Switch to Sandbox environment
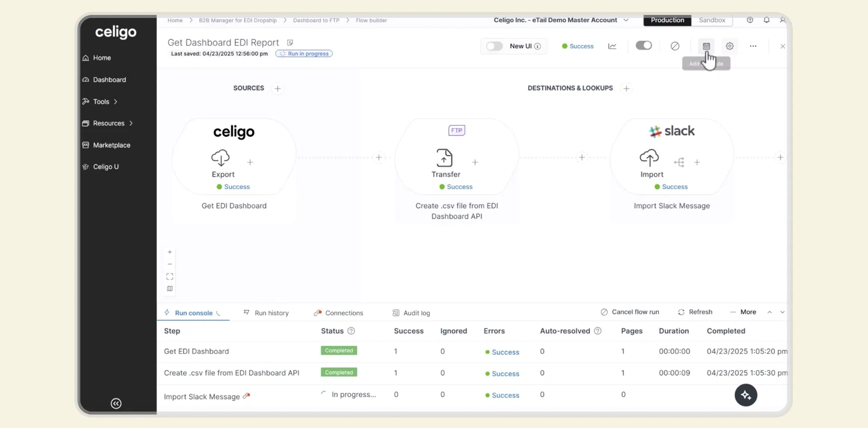The image size is (868, 428). click(x=712, y=20)
